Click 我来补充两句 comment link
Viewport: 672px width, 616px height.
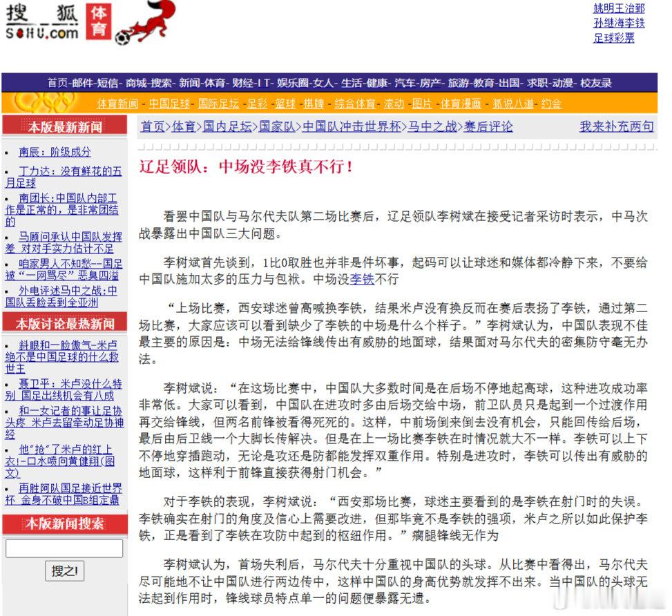point(616,126)
